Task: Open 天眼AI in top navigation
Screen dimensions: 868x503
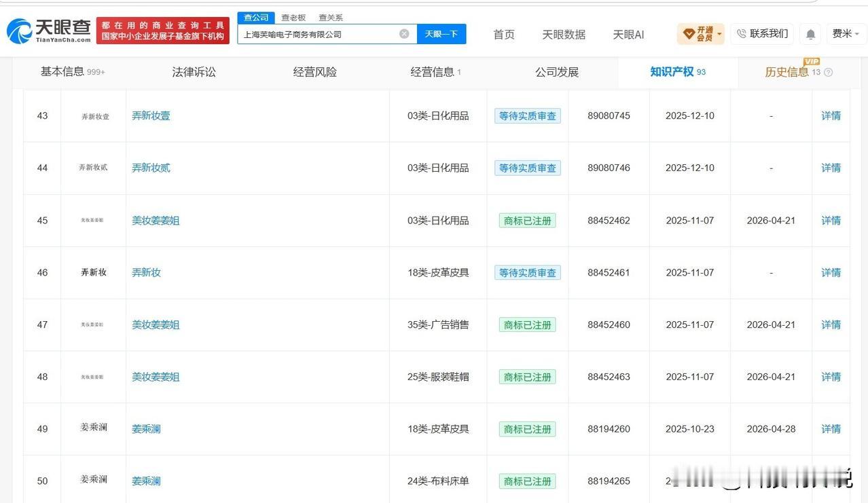Action: [x=628, y=35]
